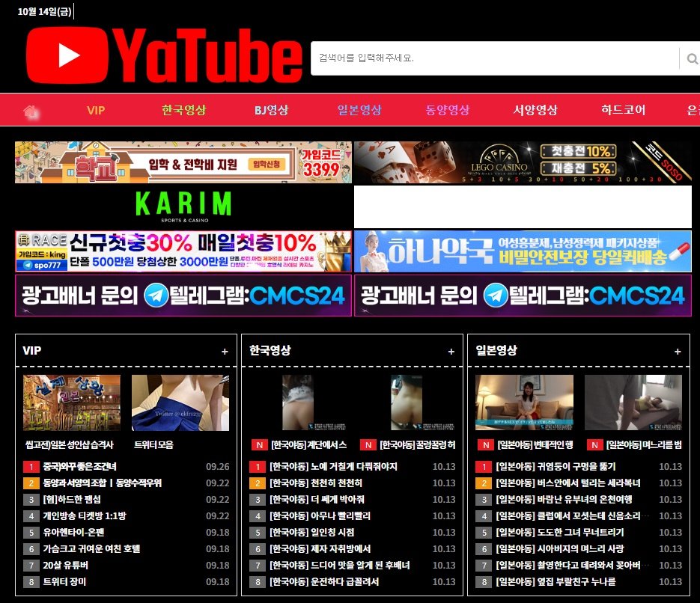Expand the VIP section with its plus icon

pos(225,352)
